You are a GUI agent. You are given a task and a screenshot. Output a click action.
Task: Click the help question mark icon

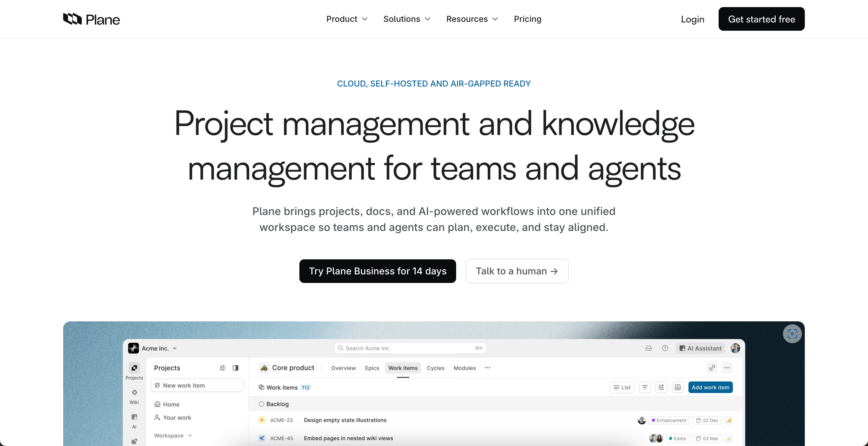pos(665,348)
